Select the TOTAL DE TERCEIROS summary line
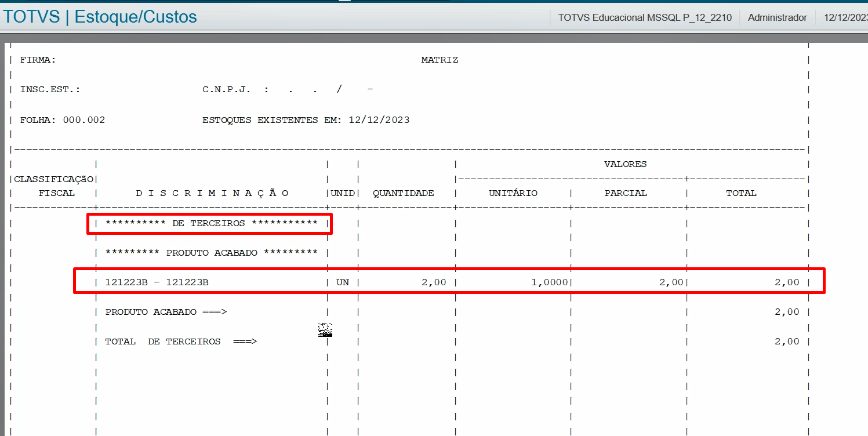The image size is (868, 436). coord(181,341)
